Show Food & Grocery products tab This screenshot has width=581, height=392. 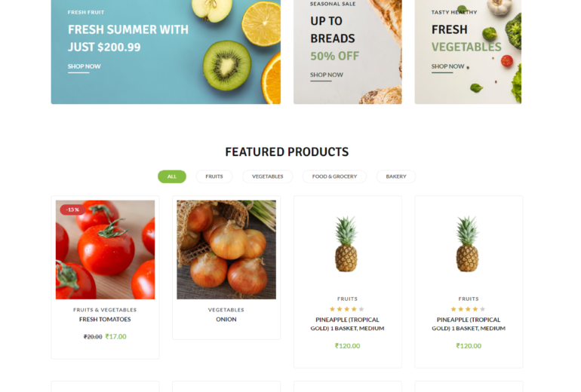click(334, 176)
